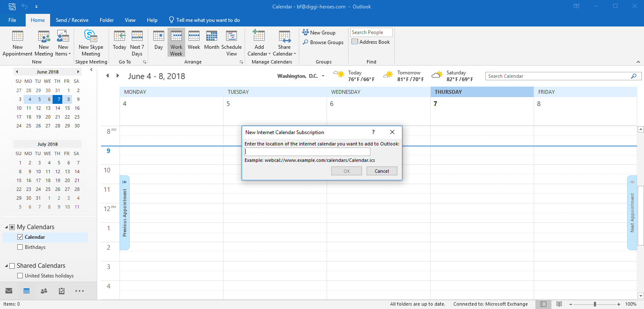Go to Mail via envelope icon
The height and width of the screenshot is (309, 644).
point(9,291)
